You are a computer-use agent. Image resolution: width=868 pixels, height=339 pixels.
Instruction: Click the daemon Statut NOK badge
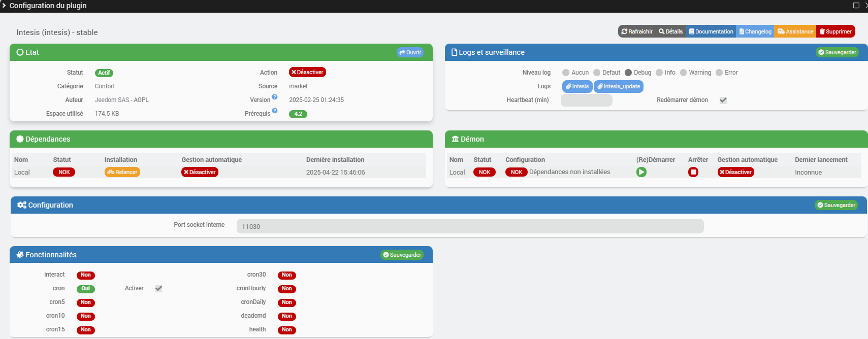(485, 172)
